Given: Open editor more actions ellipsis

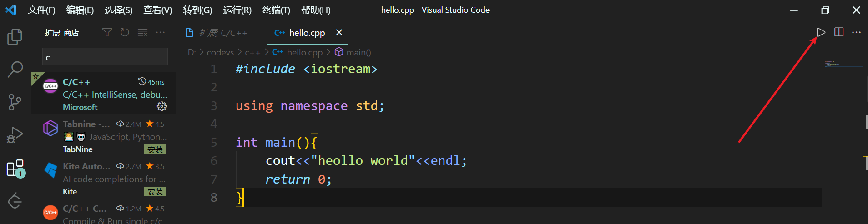Looking at the screenshot, I should click(856, 32).
